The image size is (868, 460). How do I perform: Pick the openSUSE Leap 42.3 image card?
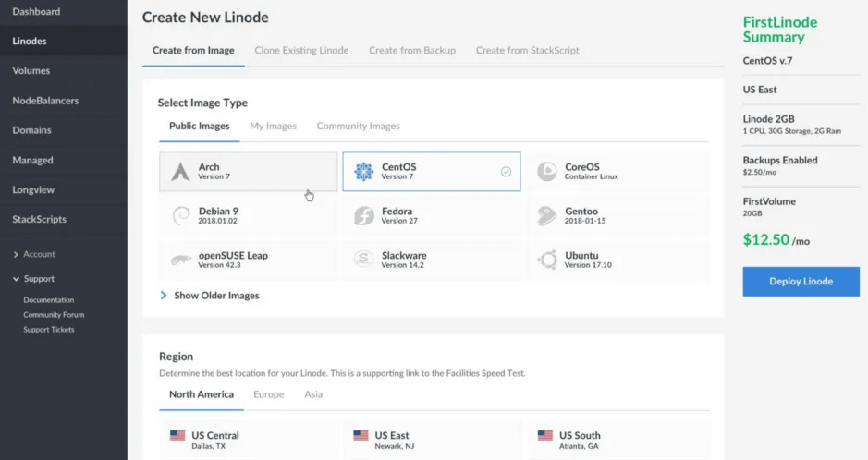248,260
